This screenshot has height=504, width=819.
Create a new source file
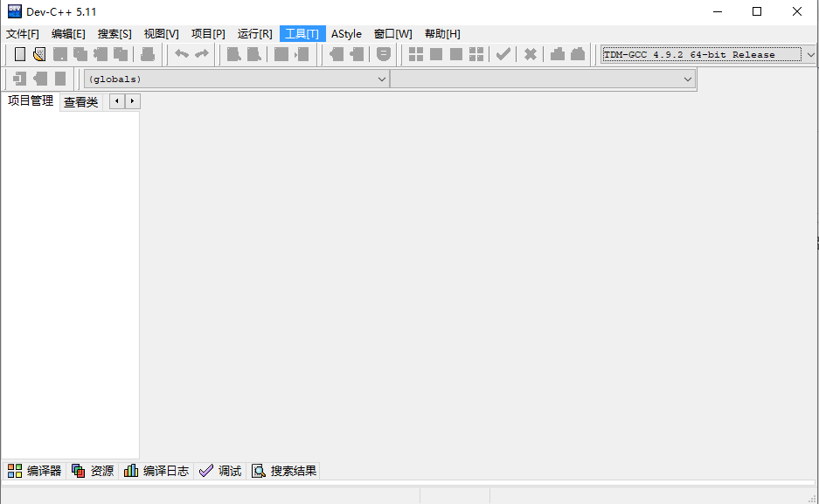(19, 54)
